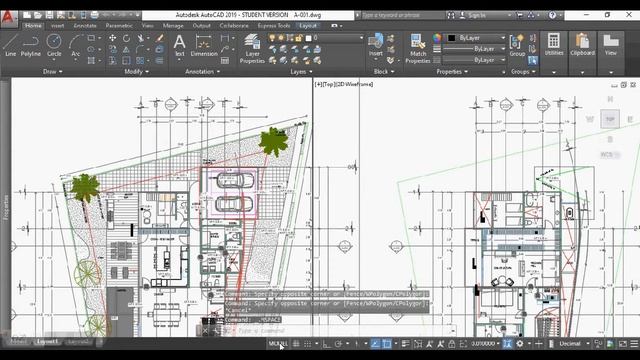The height and width of the screenshot is (360, 640).
Task: Open the Insert ribbon tab
Action: click(x=58, y=25)
